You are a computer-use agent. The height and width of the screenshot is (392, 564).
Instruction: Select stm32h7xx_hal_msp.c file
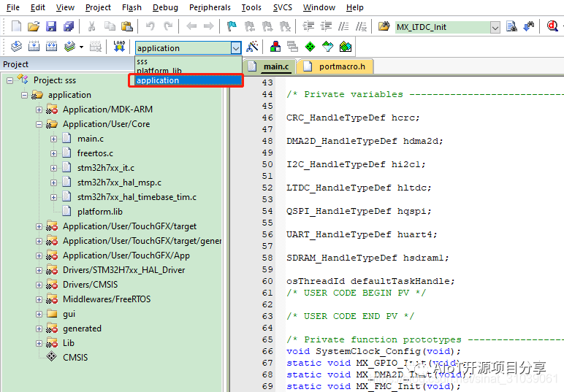(119, 182)
